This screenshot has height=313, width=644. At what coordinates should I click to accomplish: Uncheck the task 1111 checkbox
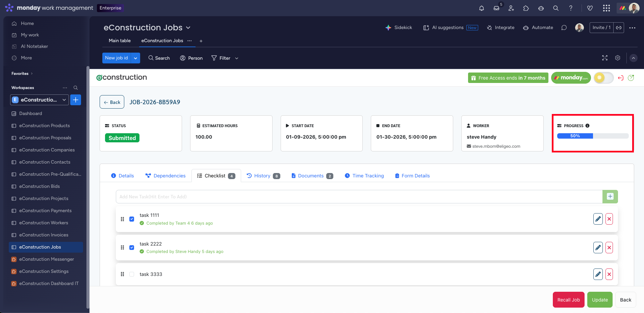(x=132, y=219)
